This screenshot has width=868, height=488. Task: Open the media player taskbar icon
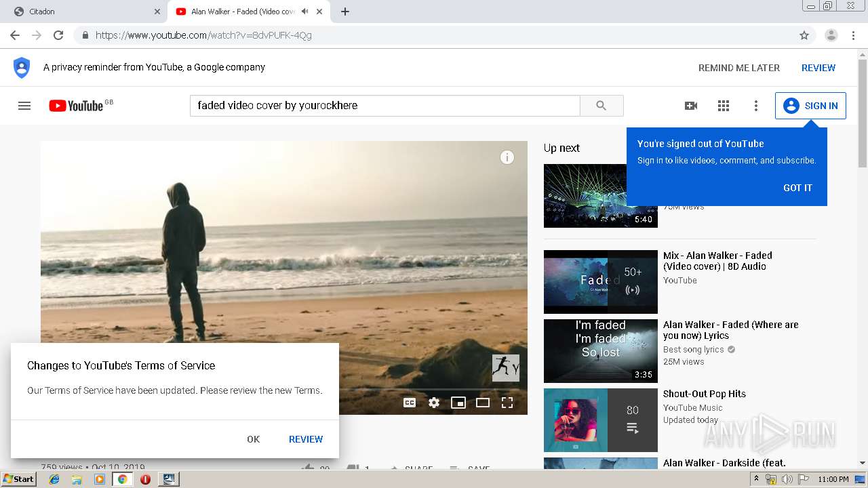[100, 479]
